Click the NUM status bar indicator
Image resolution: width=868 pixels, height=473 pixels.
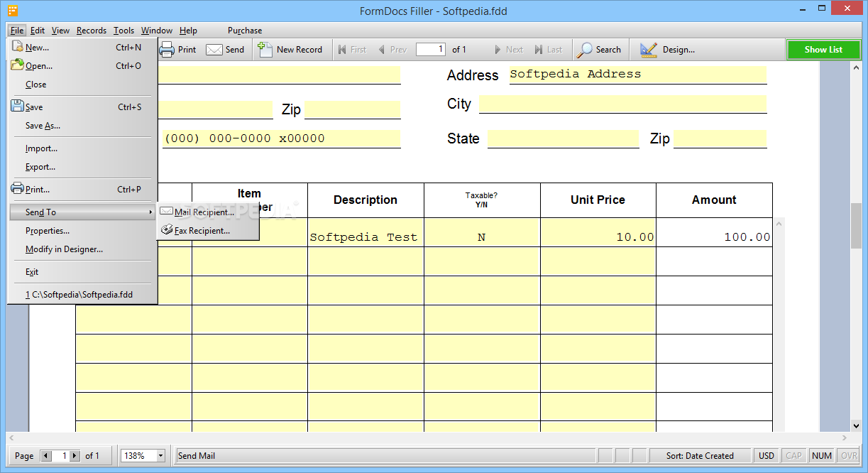822,456
